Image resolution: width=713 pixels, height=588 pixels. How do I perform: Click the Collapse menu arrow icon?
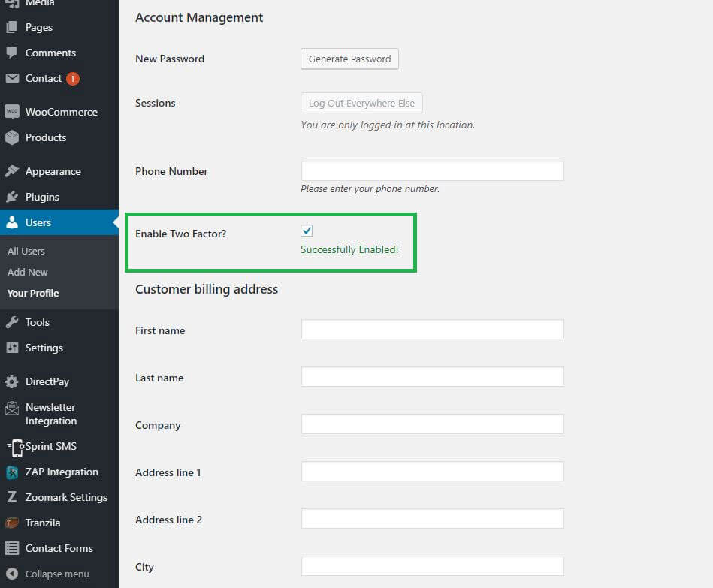pos(12,574)
